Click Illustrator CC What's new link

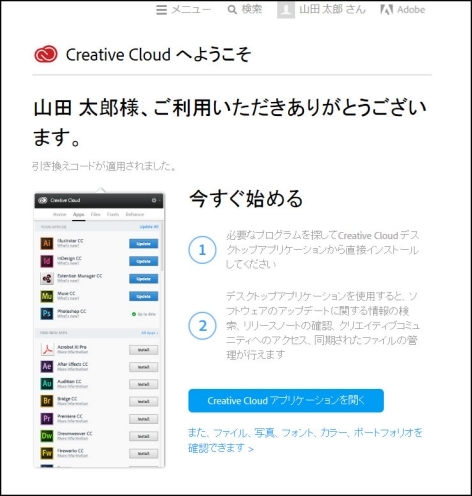pos(68,246)
